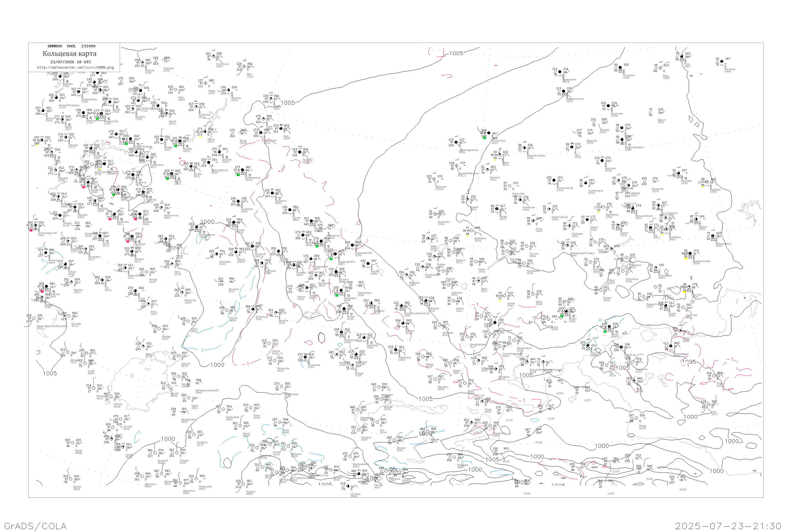This screenshot has width=798, height=532.
Task: Click the Усть-Кулом station circle symbol
Action: (x=213, y=57)
